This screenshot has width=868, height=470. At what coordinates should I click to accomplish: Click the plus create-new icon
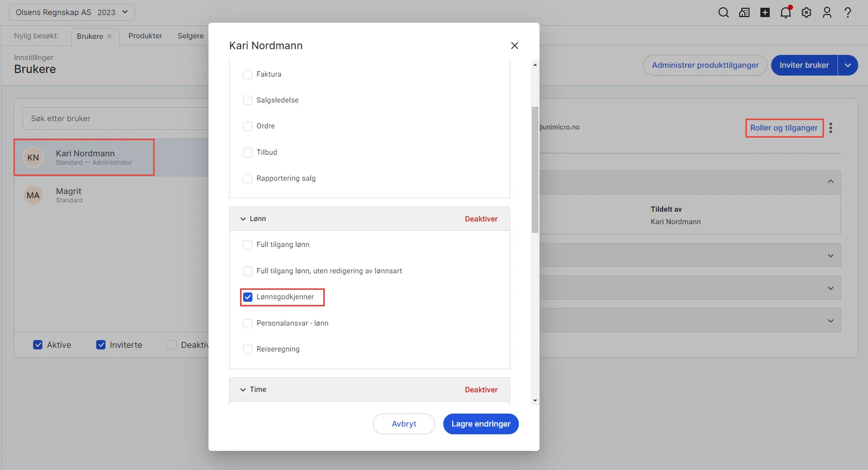765,12
